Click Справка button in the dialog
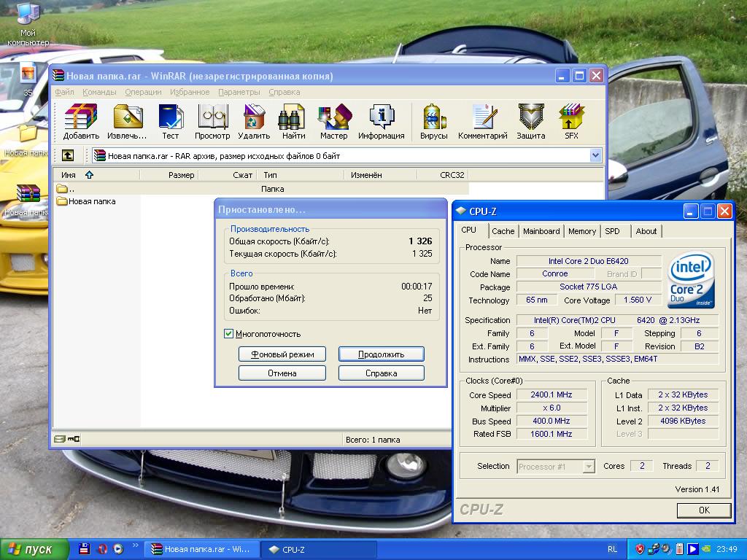Viewport: 747px width, 560px height. point(381,373)
